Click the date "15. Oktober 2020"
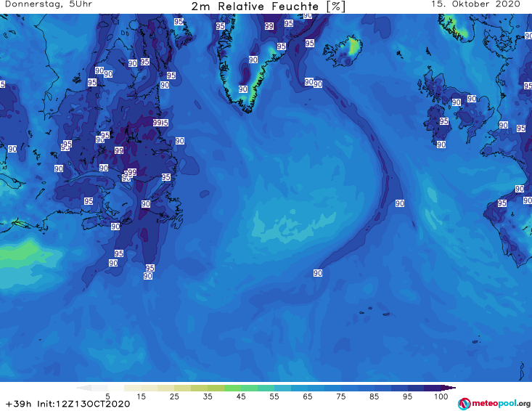 (x=475, y=4)
